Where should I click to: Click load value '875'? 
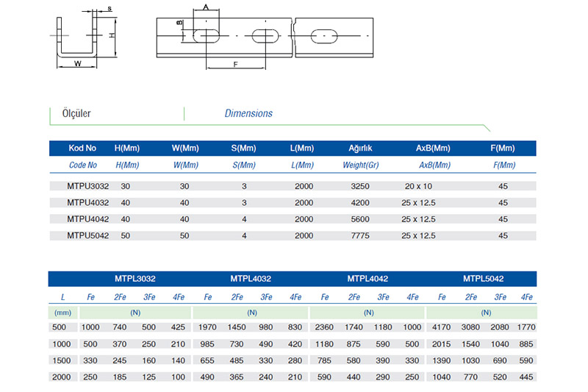click(x=354, y=344)
